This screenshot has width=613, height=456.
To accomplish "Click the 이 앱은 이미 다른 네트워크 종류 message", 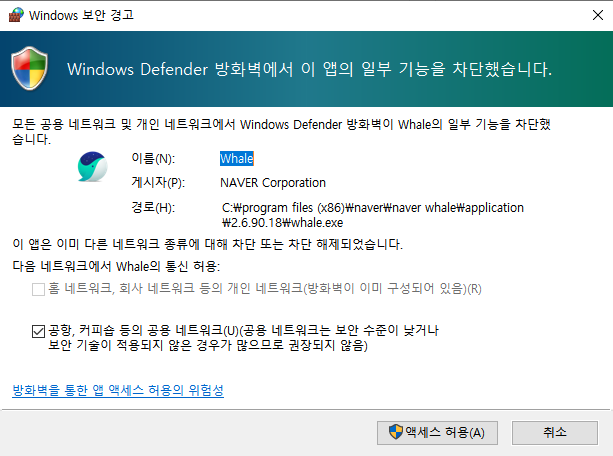I will click(207, 244).
